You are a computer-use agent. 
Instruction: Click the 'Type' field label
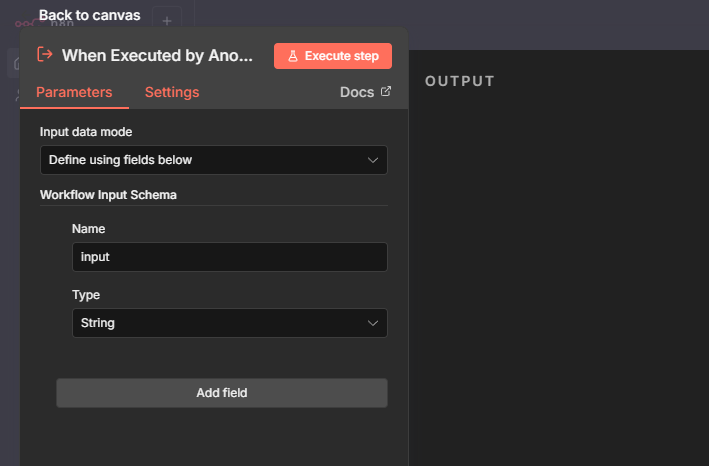pyautogui.click(x=86, y=295)
